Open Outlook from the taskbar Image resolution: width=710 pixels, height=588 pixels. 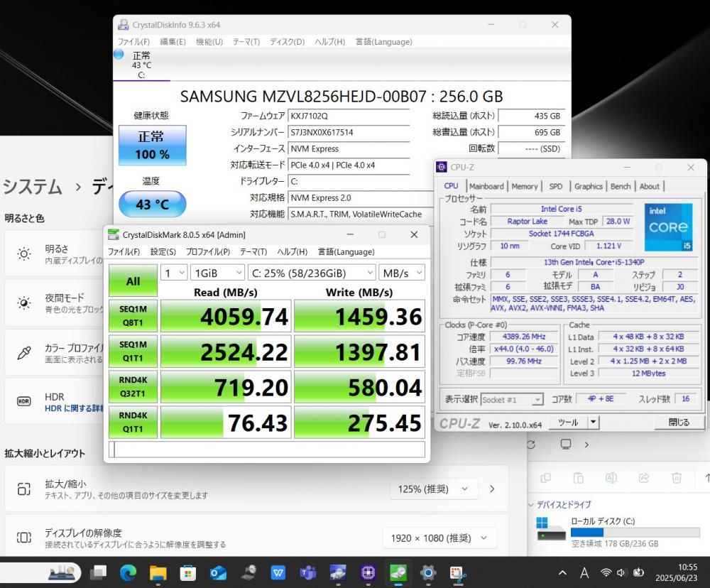coord(218,573)
